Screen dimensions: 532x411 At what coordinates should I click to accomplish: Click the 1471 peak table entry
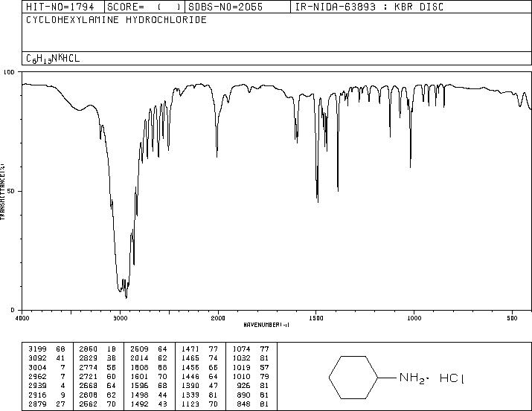[199, 349]
